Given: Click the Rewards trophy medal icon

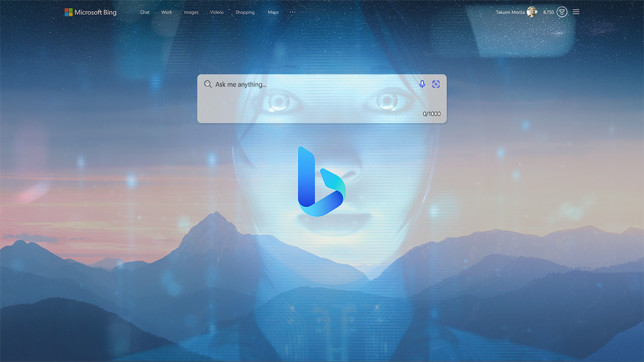Looking at the screenshot, I should coord(562,12).
